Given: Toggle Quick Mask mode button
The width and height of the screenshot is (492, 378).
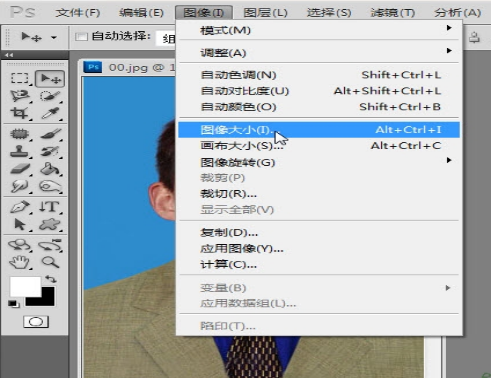Looking at the screenshot, I should coord(36,322).
